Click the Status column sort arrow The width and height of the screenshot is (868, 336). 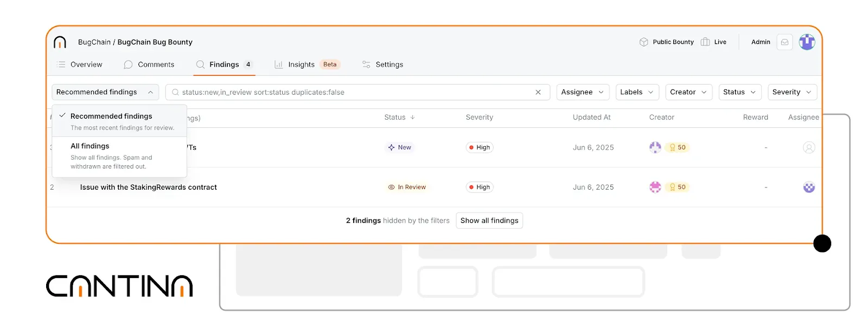[412, 117]
